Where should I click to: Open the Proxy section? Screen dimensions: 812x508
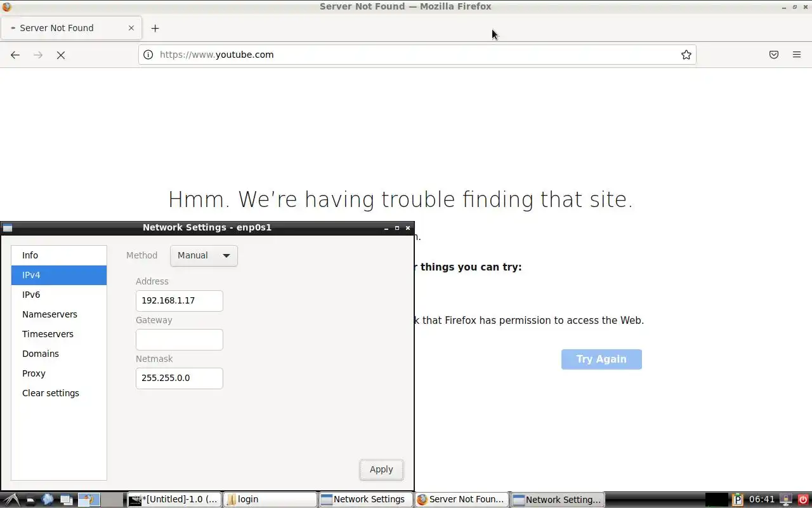pos(58,373)
